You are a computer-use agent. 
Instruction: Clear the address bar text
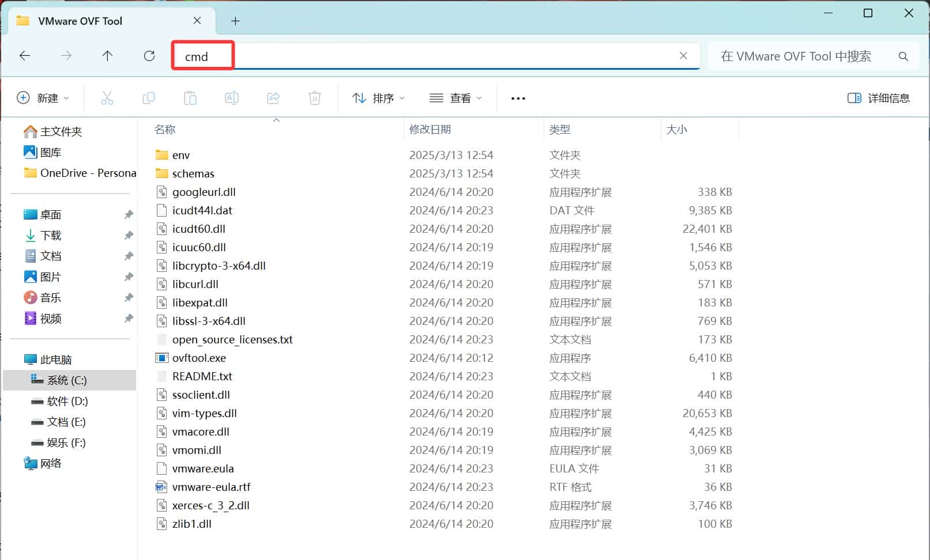(683, 56)
